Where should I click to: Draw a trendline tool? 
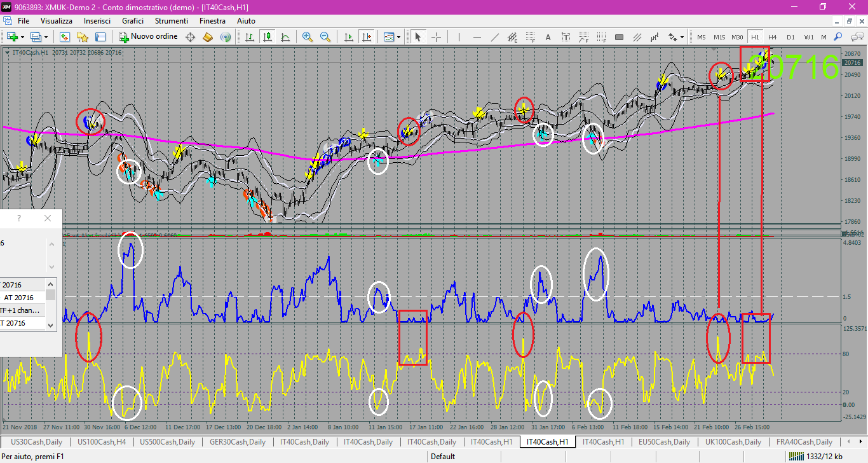coord(494,37)
